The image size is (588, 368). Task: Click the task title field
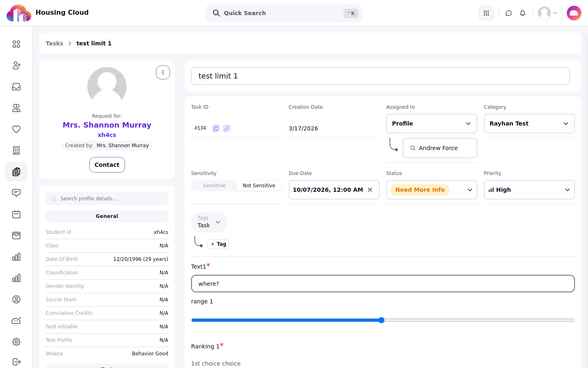point(381,76)
